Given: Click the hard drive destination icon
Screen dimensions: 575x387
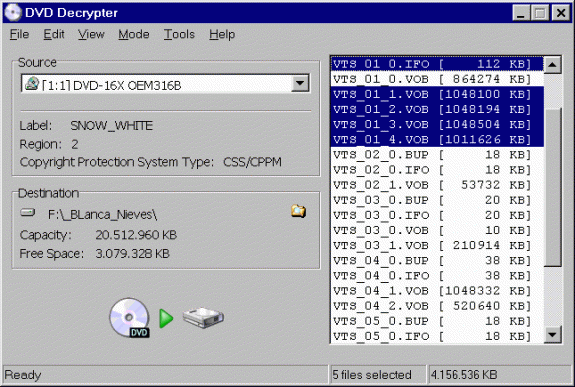Looking at the screenshot, I should 203,317.
